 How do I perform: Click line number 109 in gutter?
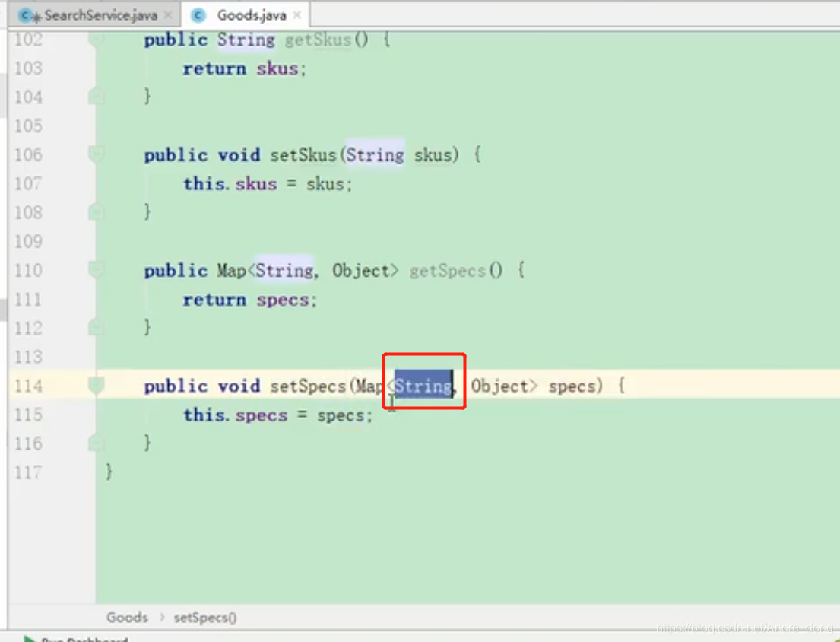click(28, 240)
